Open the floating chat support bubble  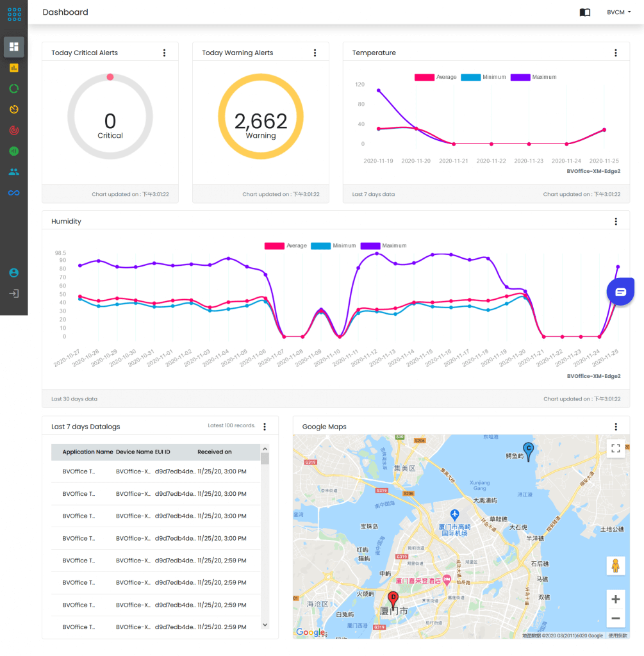pos(620,291)
